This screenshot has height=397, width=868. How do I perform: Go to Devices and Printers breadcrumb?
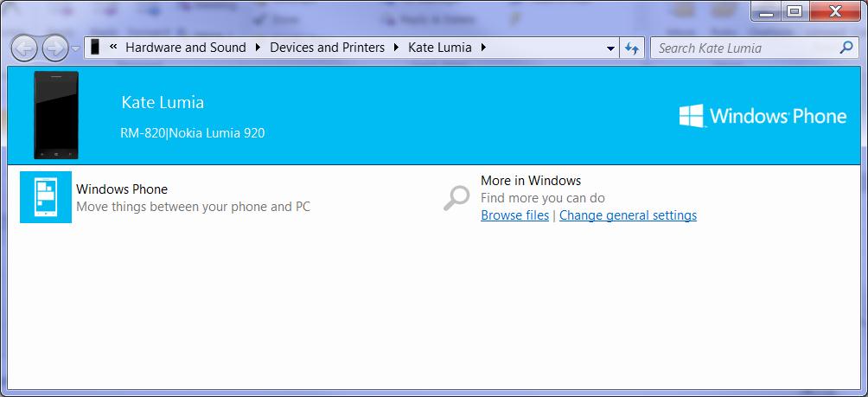click(x=327, y=48)
